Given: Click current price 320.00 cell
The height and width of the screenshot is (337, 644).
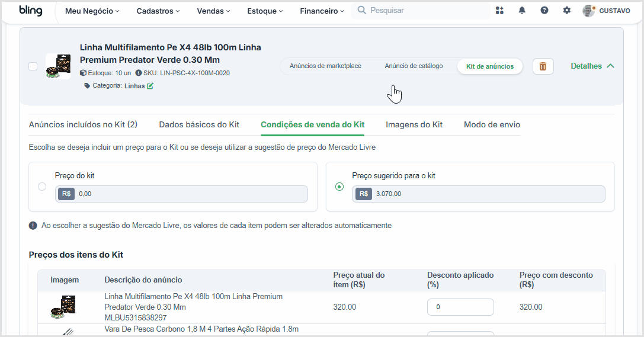Looking at the screenshot, I should click(345, 307).
